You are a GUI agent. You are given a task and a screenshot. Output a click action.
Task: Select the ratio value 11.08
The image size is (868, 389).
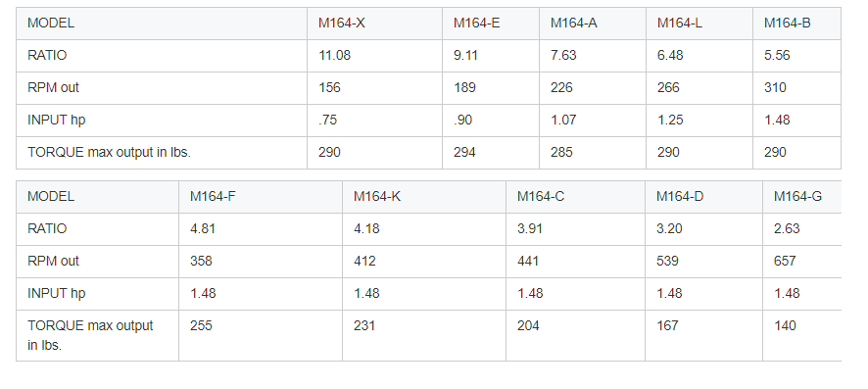tap(334, 55)
